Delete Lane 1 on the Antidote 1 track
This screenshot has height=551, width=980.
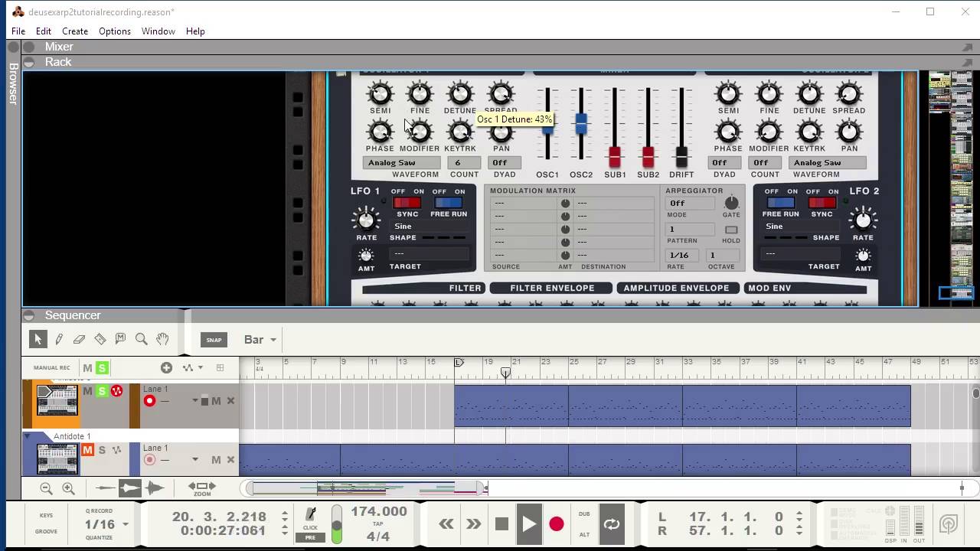230,459
